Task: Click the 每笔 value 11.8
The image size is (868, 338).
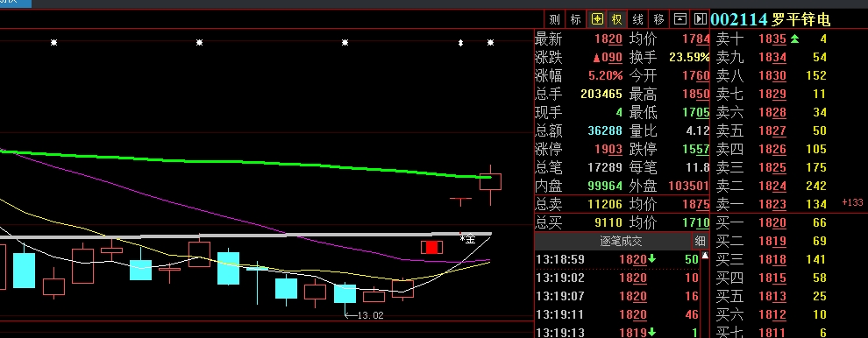Action: (x=698, y=167)
